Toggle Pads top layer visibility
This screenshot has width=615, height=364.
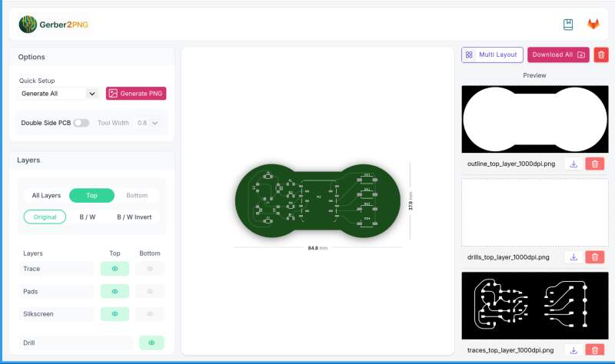point(115,292)
